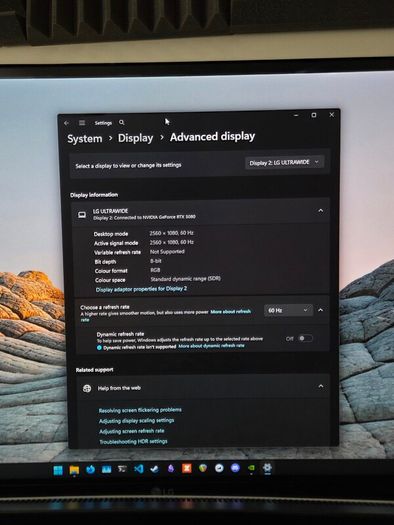The image size is (394, 525).
Task: Click the monitor icon beside LG ULTRAWIDE
Action: pos(82,215)
